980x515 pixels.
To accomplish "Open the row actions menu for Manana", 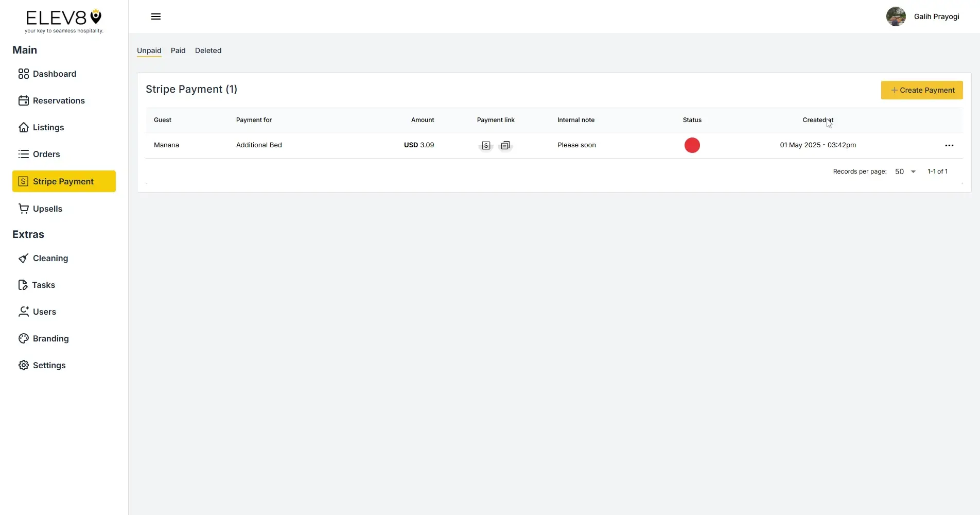I will point(949,145).
